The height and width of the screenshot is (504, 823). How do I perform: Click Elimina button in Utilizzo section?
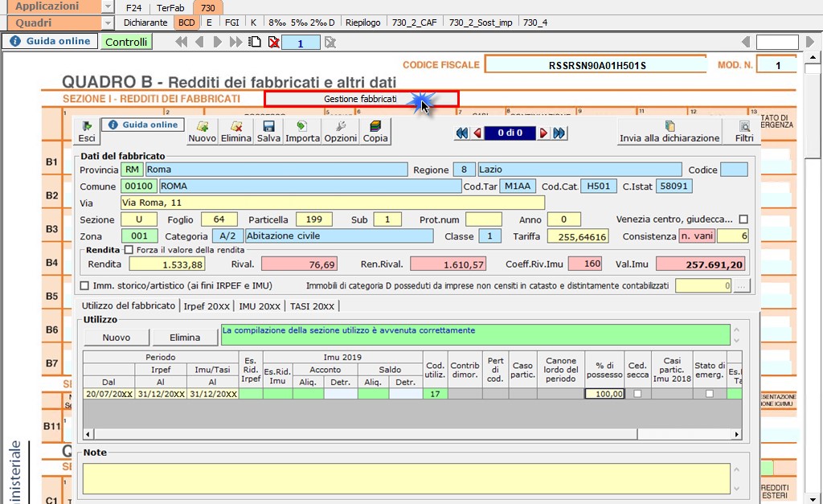click(x=185, y=337)
